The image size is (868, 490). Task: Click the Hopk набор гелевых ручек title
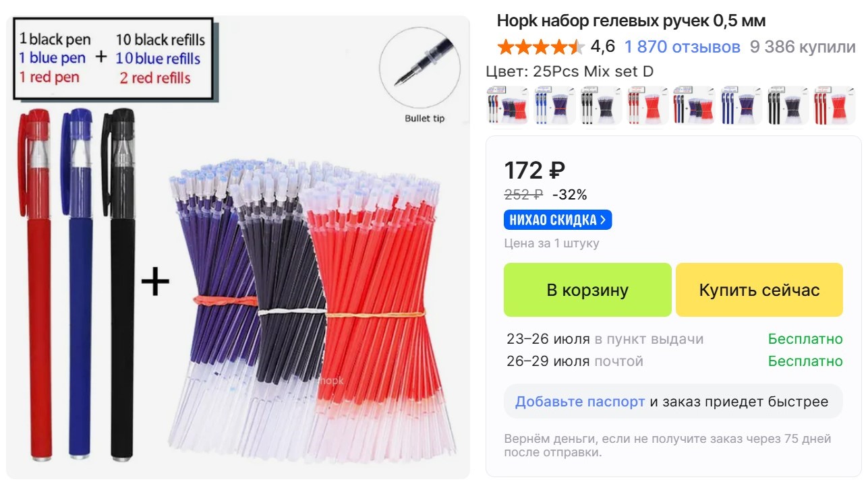631,20
